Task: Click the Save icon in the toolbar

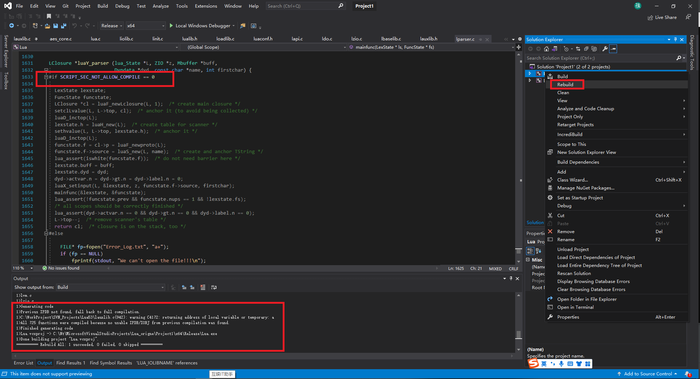Action: 55,26
